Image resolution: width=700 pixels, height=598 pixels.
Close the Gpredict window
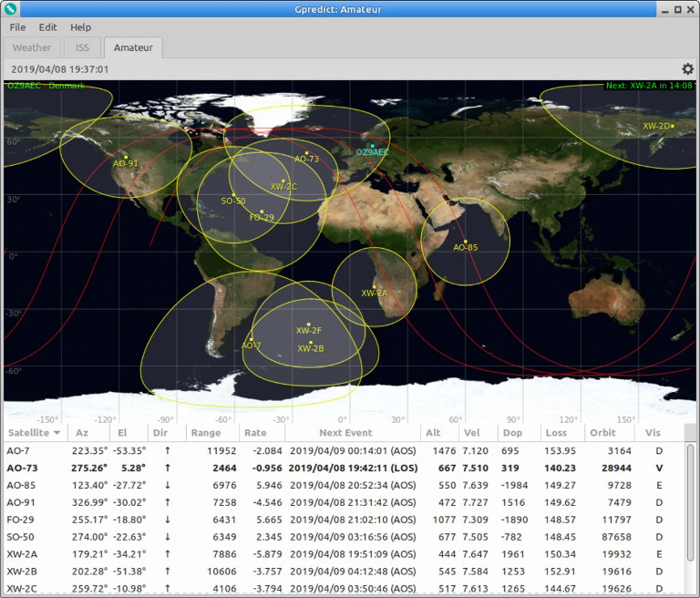point(690,9)
